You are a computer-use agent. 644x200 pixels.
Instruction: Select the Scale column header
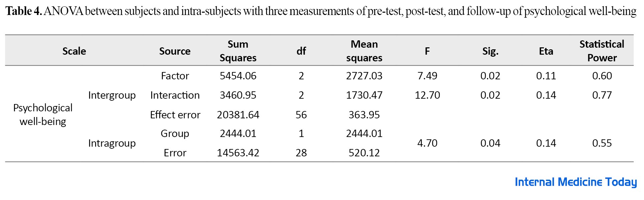74,51
